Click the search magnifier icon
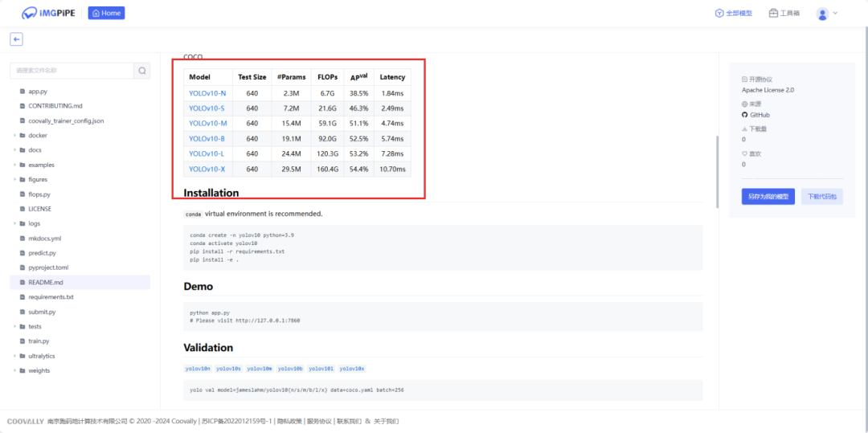The height and width of the screenshot is (433, 868). (142, 71)
